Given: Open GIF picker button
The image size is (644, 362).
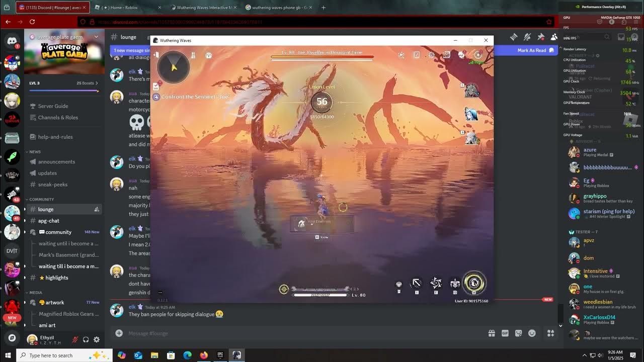Looking at the screenshot, I should tap(505, 333).
